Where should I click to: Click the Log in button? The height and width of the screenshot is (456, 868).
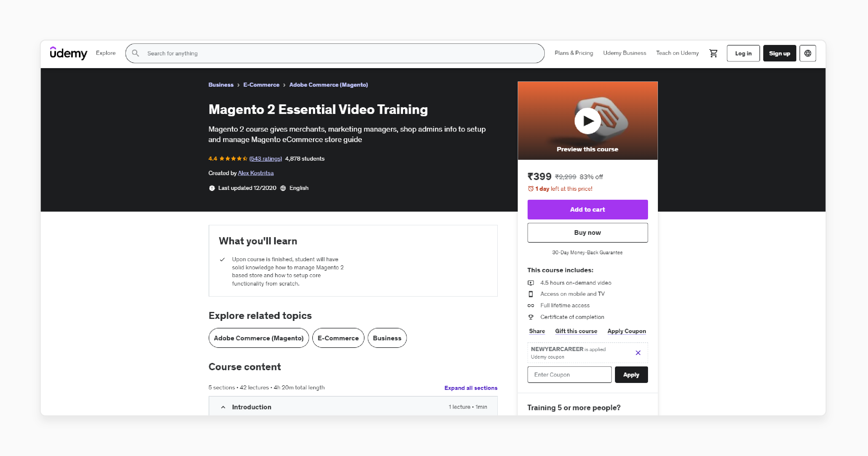[x=743, y=53]
